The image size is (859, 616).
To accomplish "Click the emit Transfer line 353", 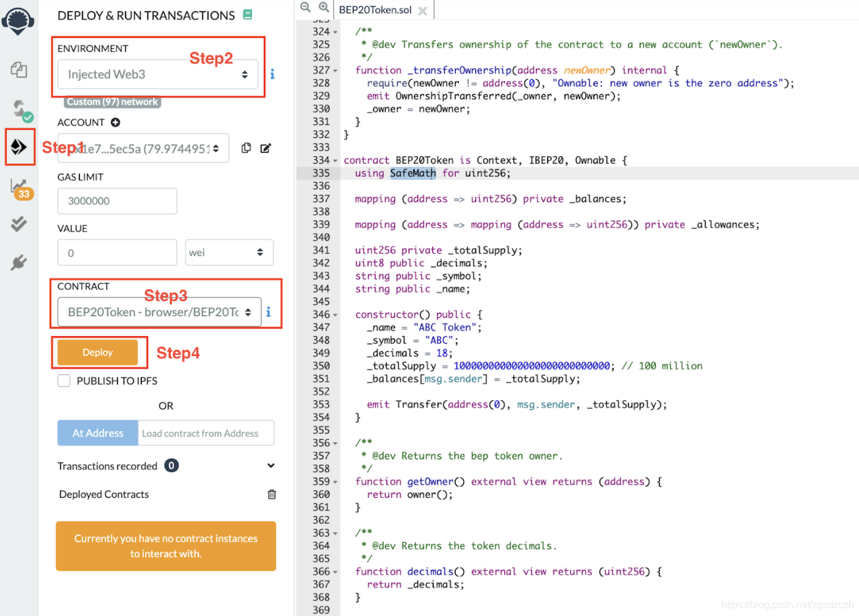I will [516, 405].
